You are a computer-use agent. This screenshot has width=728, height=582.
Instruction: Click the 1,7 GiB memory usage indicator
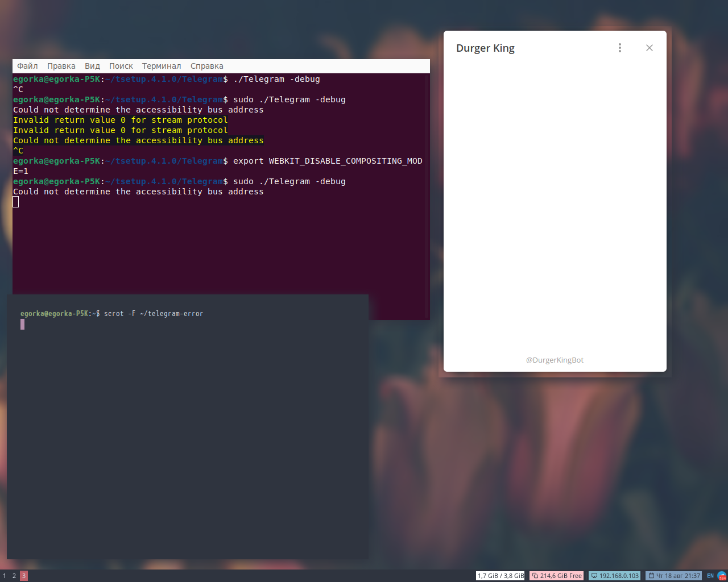(x=499, y=575)
